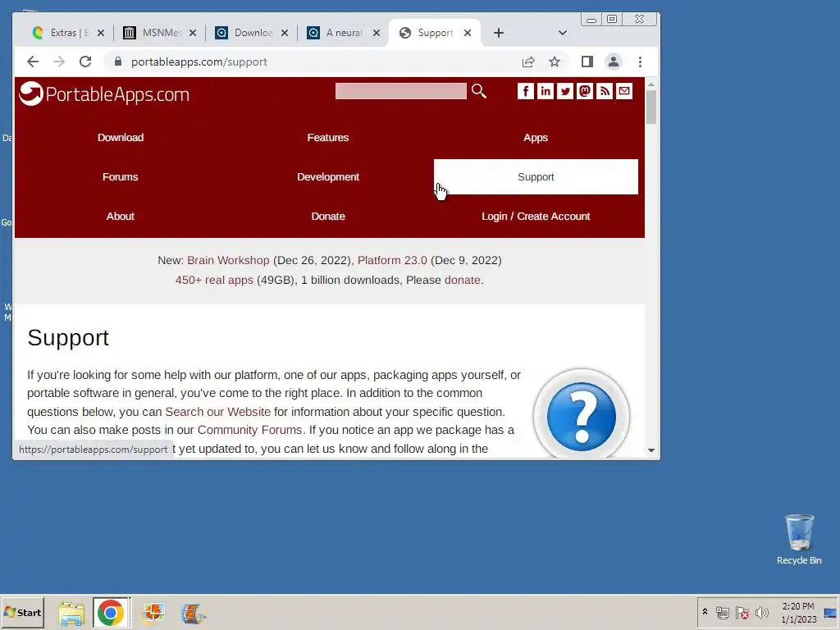The width and height of the screenshot is (840, 630).
Task: Click the browser forward arrow
Action: point(59,62)
